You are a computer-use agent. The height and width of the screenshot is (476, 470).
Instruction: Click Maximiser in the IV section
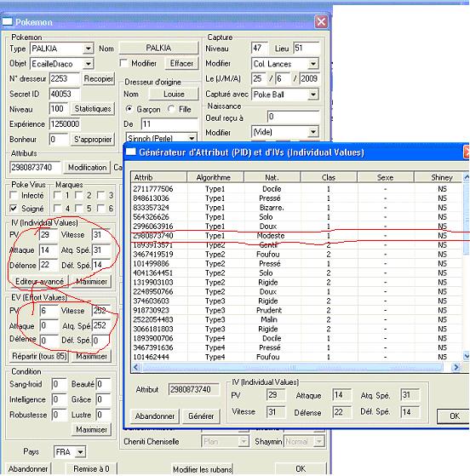91,281
